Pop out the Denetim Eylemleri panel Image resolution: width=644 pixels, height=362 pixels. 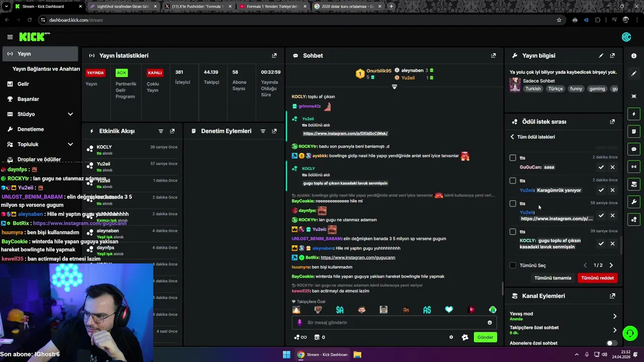coord(274,131)
